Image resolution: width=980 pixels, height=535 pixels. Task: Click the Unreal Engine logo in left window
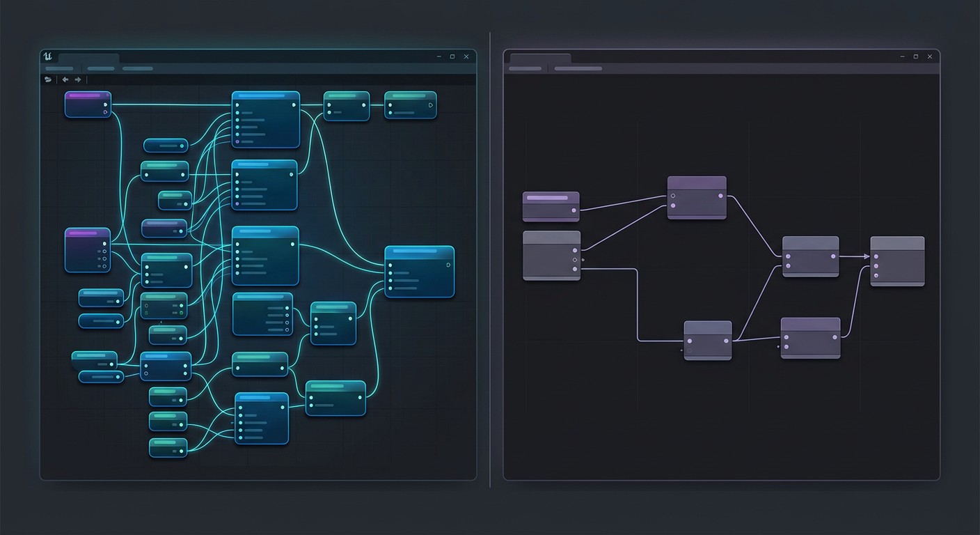point(48,56)
